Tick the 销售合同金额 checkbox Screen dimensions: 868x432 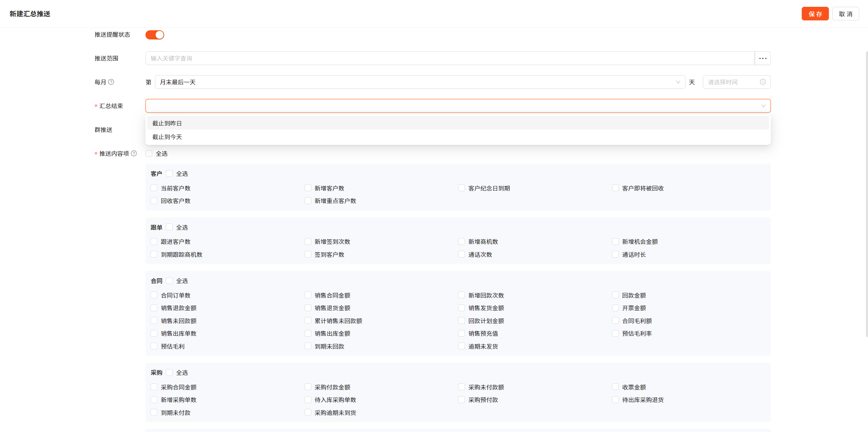308,295
